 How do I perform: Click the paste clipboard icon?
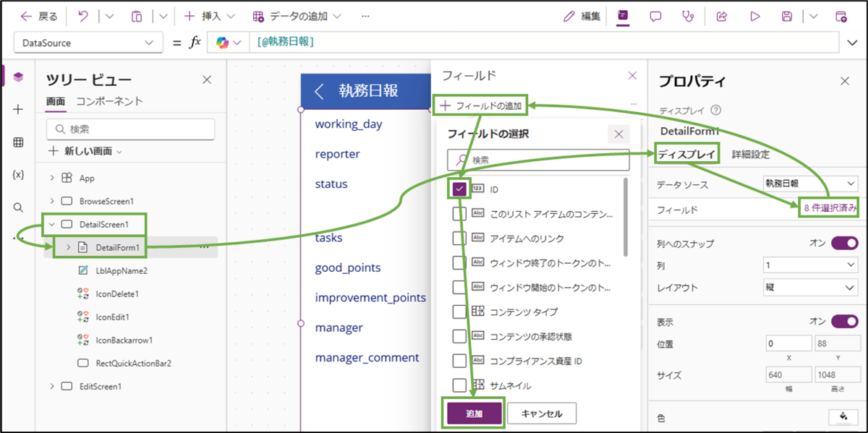click(137, 16)
